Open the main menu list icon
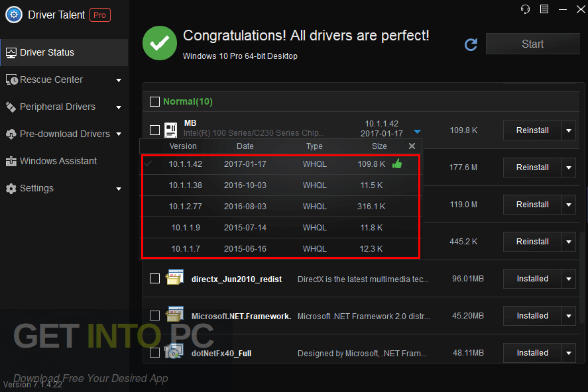588x392 pixels. 544,9
